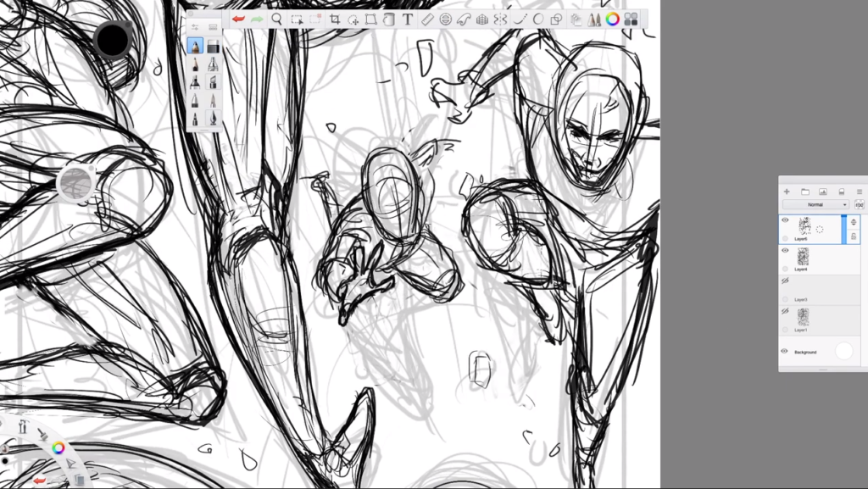Open the Perspective Guides tool
The width and height of the screenshot is (868, 489).
point(482,19)
